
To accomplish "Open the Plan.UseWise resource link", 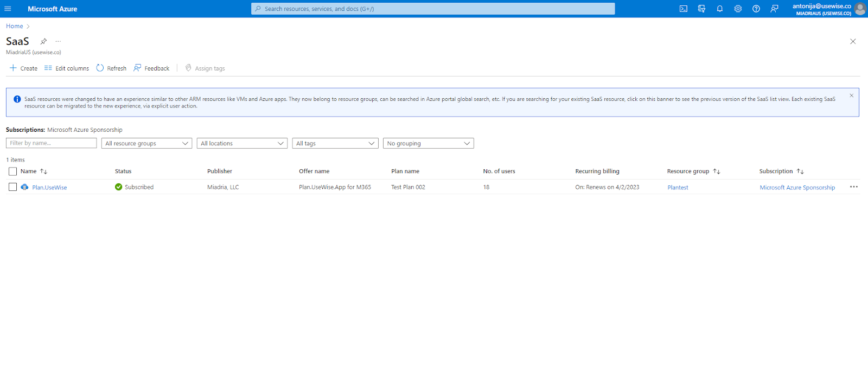I will coord(49,188).
